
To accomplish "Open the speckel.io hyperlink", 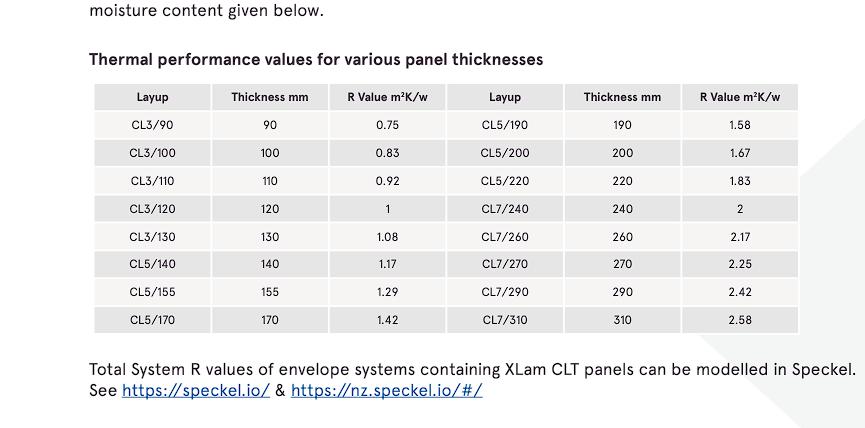I will tap(195, 391).
